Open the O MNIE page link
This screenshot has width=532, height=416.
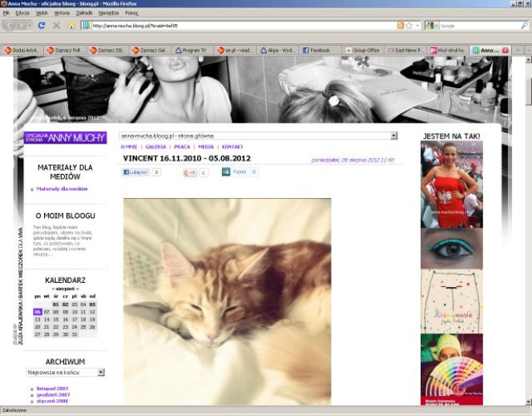pos(129,147)
